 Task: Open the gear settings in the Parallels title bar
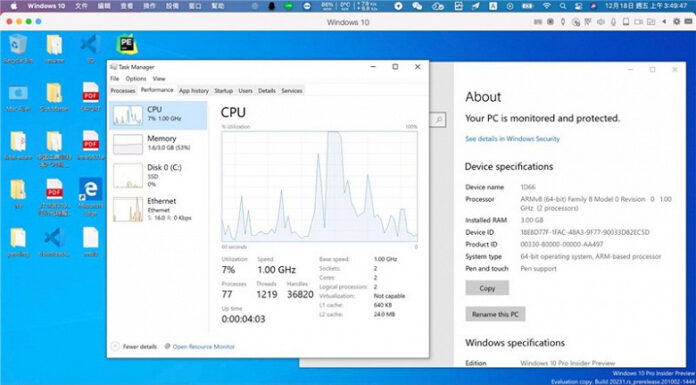click(676, 21)
